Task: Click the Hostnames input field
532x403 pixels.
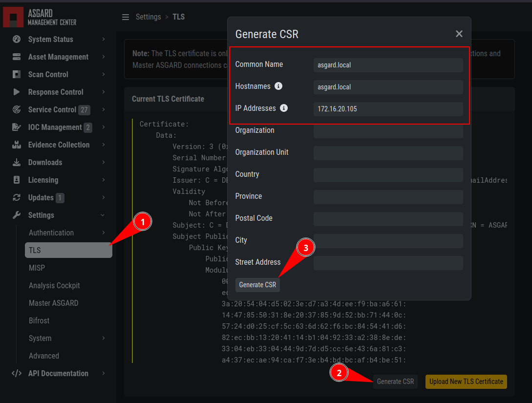Action: coord(388,87)
